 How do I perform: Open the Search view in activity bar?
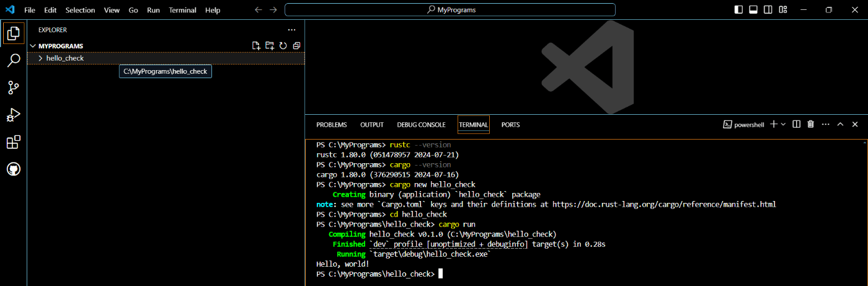click(13, 61)
